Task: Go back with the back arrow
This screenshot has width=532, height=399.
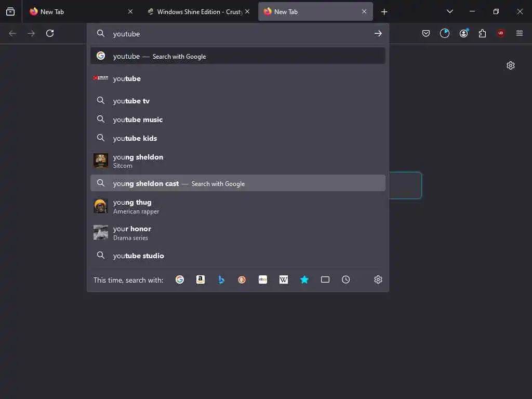Action: click(x=12, y=33)
